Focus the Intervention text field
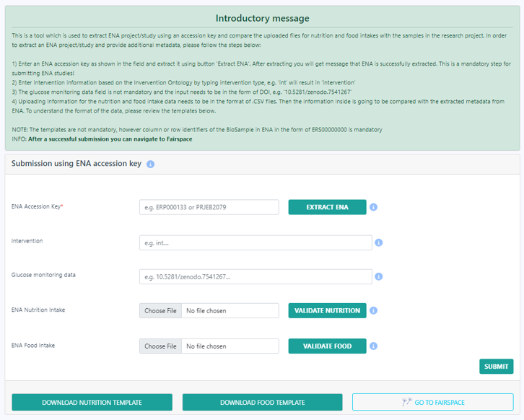 point(256,242)
